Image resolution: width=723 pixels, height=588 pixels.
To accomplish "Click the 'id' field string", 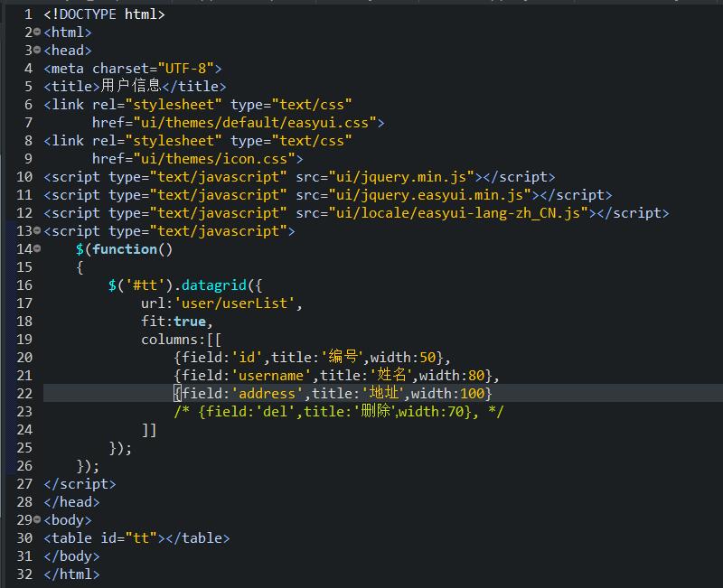I will click(247, 358).
